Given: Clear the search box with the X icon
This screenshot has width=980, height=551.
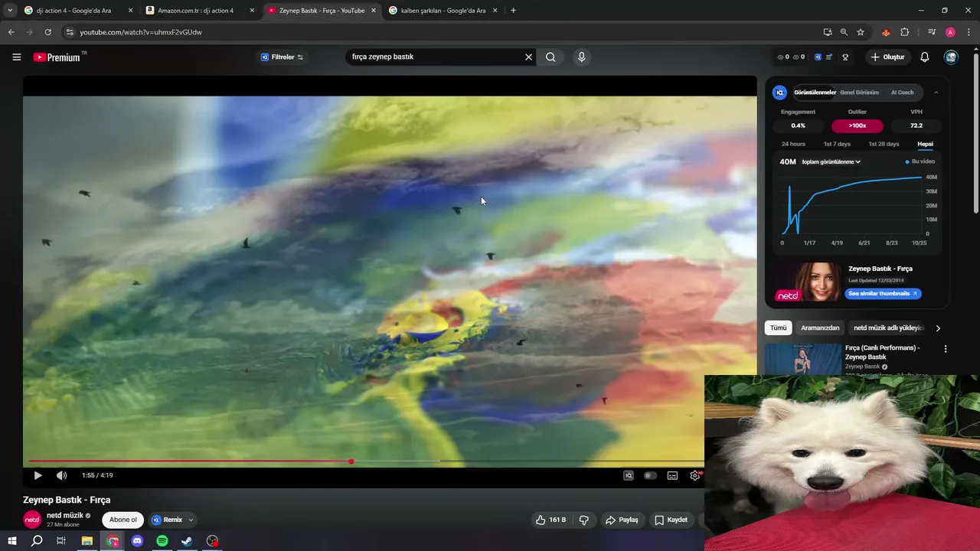Looking at the screenshot, I should (x=528, y=57).
